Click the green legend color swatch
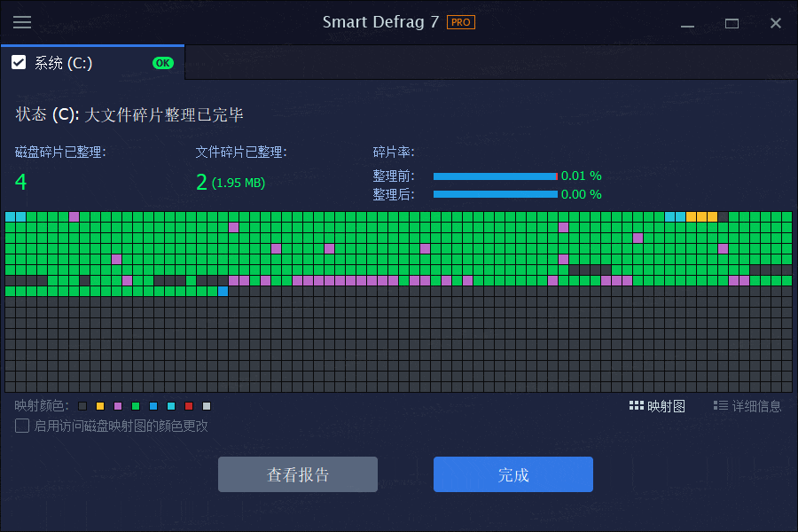The width and height of the screenshot is (798, 532). pyautogui.click(x=136, y=406)
